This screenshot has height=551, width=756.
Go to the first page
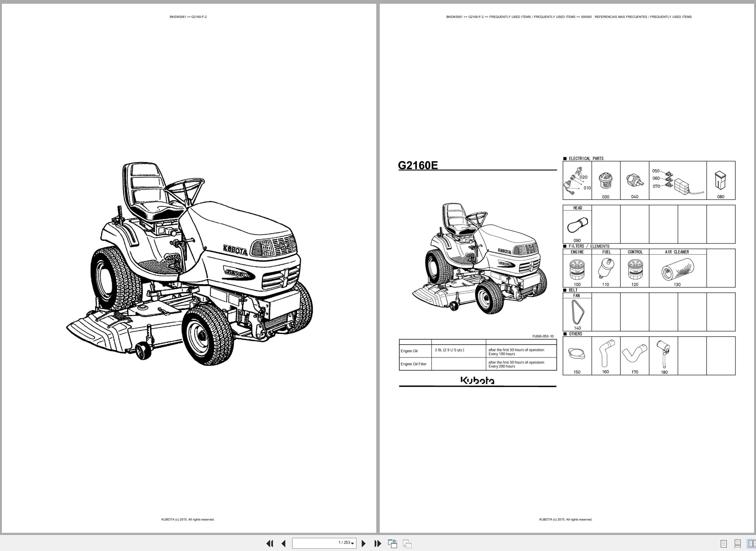click(x=270, y=543)
